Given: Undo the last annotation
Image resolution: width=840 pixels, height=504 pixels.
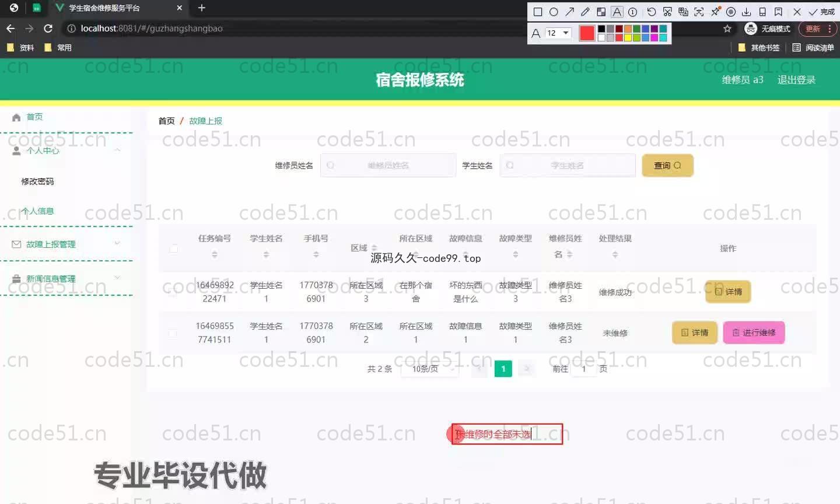Looking at the screenshot, I should click(652, 12).
